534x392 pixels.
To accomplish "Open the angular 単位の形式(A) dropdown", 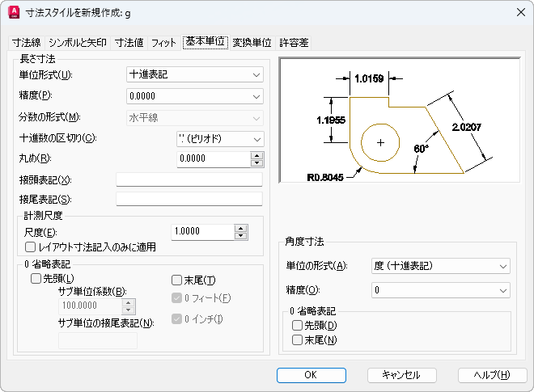I will click(441, 266).
